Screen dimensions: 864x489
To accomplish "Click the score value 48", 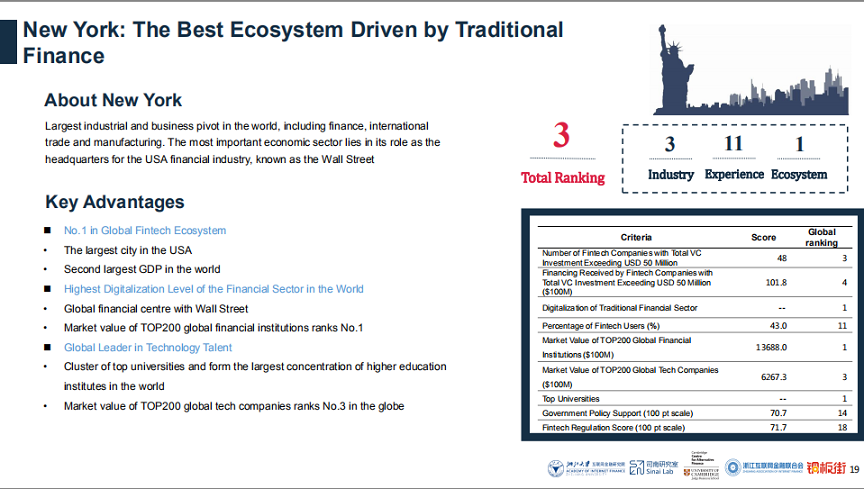I will point(781,258).
